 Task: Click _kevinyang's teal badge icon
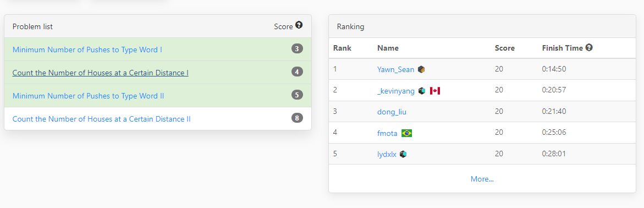422,91
